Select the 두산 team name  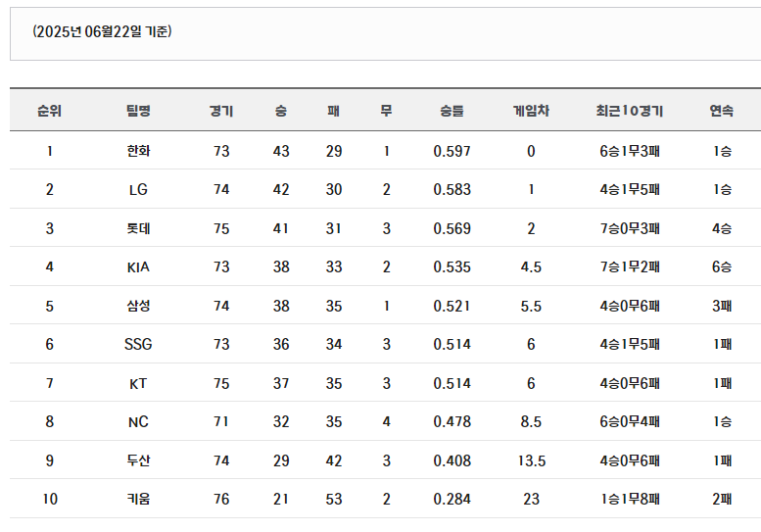pos(138,460)
